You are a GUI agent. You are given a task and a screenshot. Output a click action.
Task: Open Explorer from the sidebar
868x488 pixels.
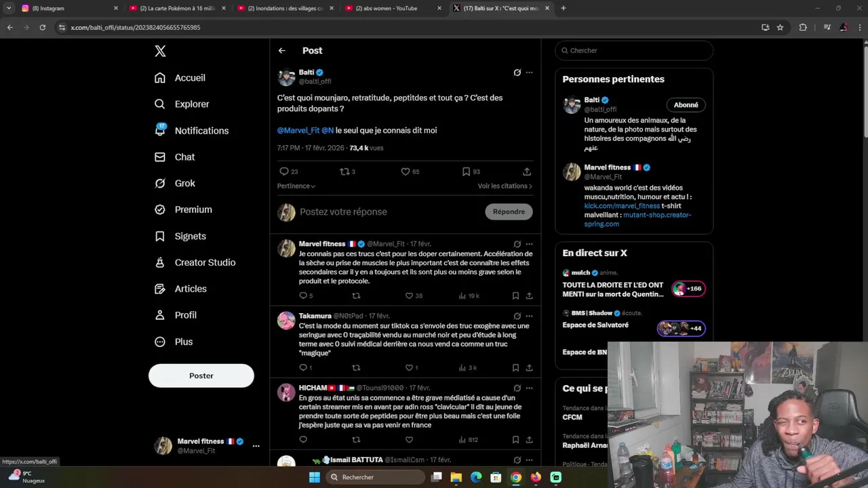pos(182,104)
